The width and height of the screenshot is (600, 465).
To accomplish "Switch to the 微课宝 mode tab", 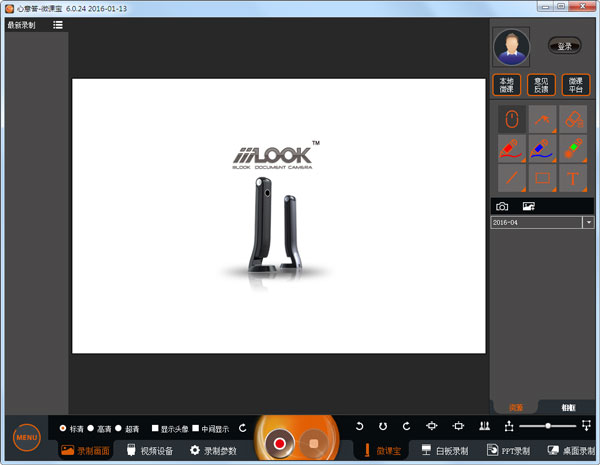I will click(382, 450).
